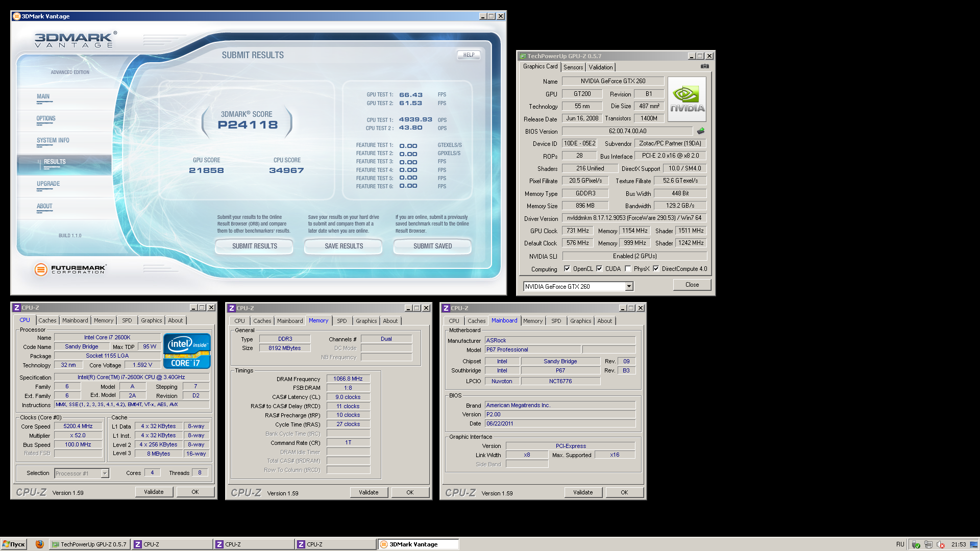The width and height of the screenshot is (980, 551).
Task: Click the SUBMIT SAVED button
Action: (432, 246)
